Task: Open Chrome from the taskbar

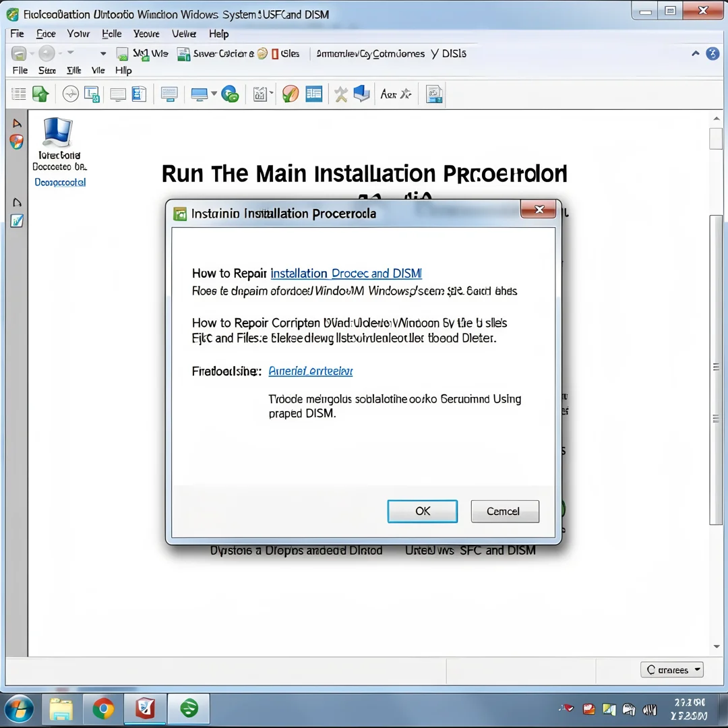Action: (103, 709)
